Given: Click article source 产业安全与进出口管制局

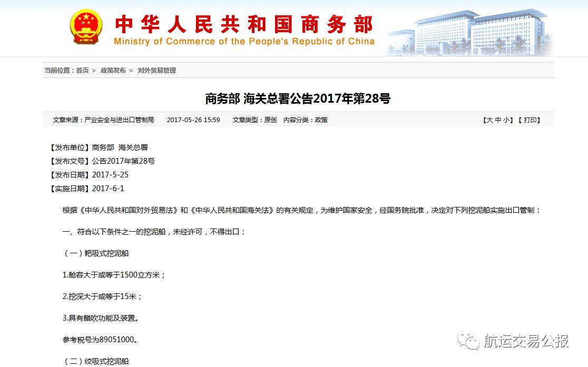Looking at the screenshot, I should coord(119,120).
